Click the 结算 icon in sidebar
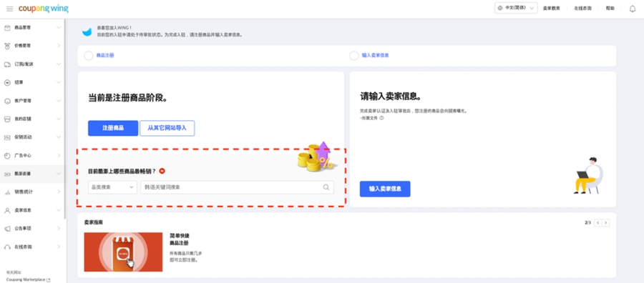This screenshot has height=283, width=644. pos(7,82)
